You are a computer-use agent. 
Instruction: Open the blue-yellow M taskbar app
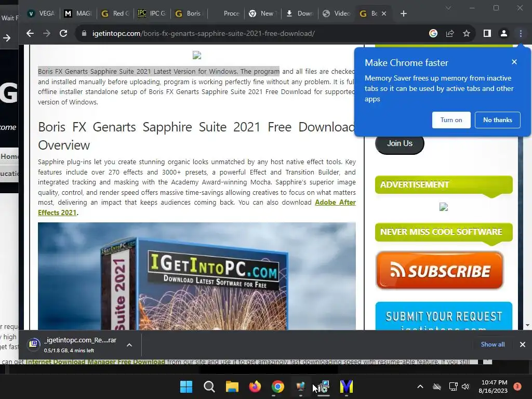click(347, 387)
